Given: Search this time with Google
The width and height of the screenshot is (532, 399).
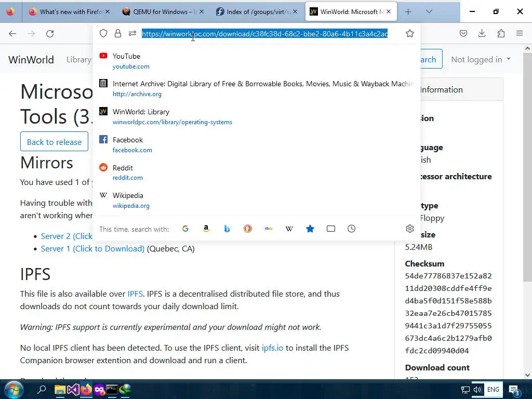Looking at the screenshot, I should (x=185, y=229).
